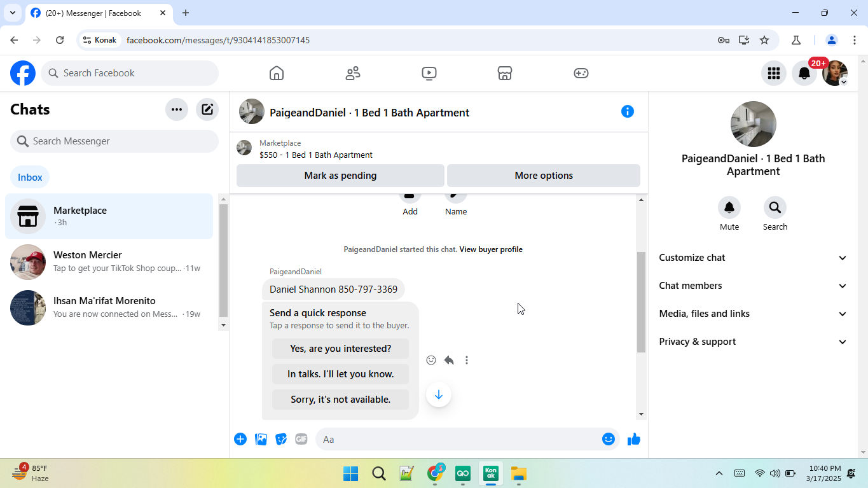The height and width of the screenshot is (488, 868).
Task: Expand Chat members section
Action: 754,286
